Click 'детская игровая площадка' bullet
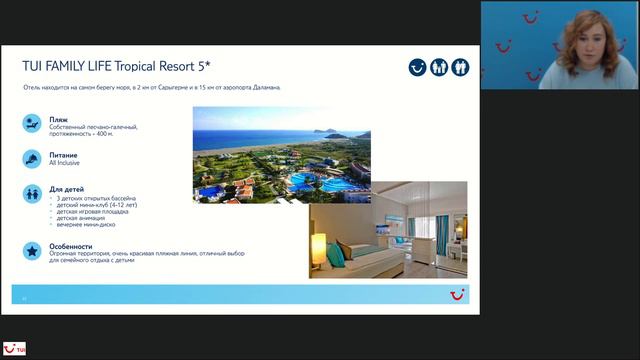 (x=92, y=211)
